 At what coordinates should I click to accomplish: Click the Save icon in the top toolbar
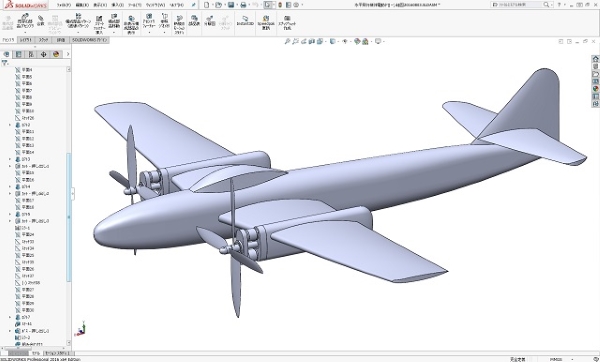tap(231, 5)
